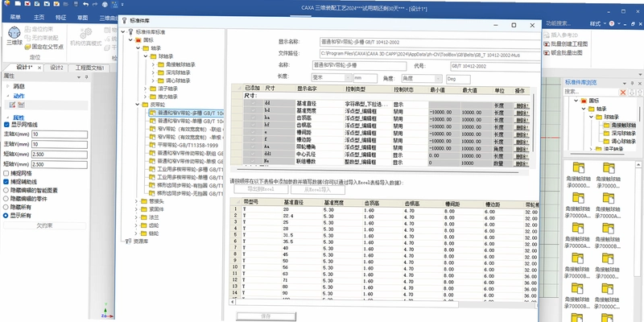Click the second action icon under 动作
Screen dimensions: 644x322
point(21,105)
